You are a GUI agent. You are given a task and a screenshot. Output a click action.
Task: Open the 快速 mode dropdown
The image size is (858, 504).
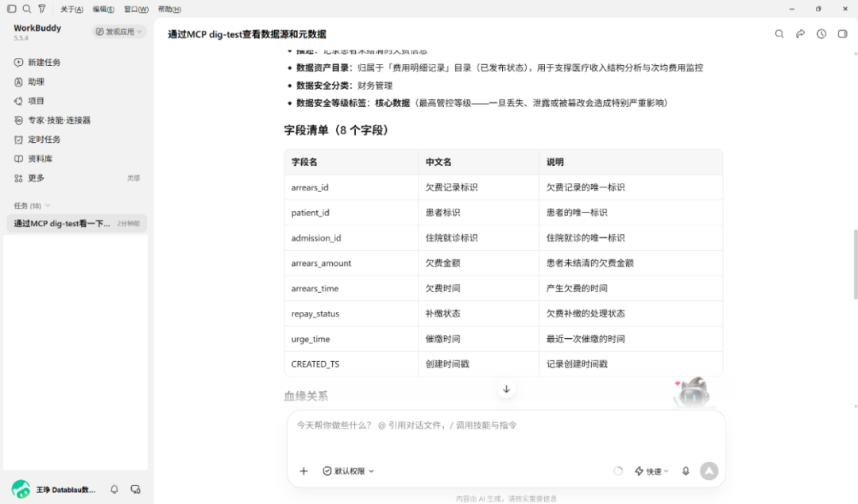coord(651,471)
